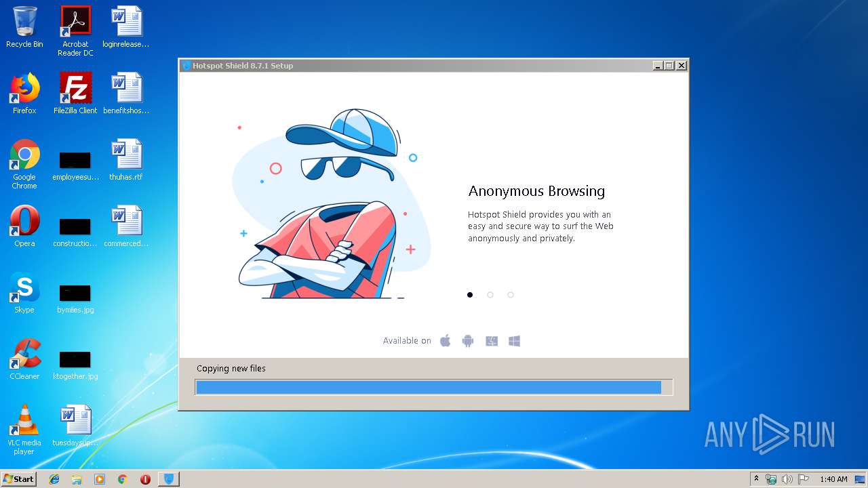Select the ktogether.jpg image file
The width and height of the screenshot is (868, 488).
pos(75,365)
